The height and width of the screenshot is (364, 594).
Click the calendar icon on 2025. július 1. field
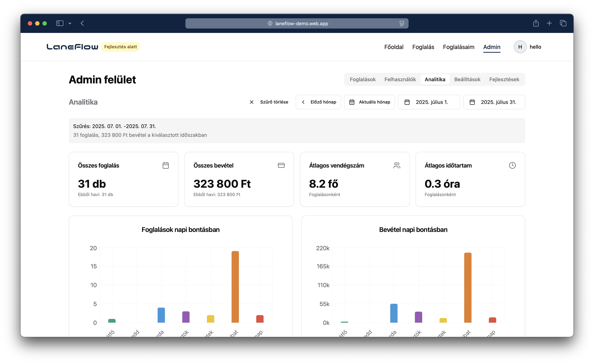coord(407,102)
